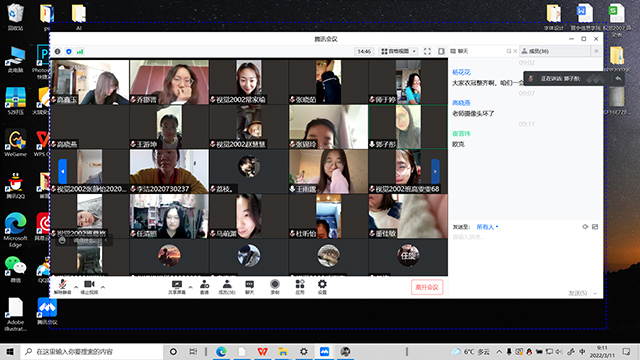The width and height of the screenshot is (640, 360).
Task: Click the Chat icon in bottom toolbar
Action: point(249,287)
